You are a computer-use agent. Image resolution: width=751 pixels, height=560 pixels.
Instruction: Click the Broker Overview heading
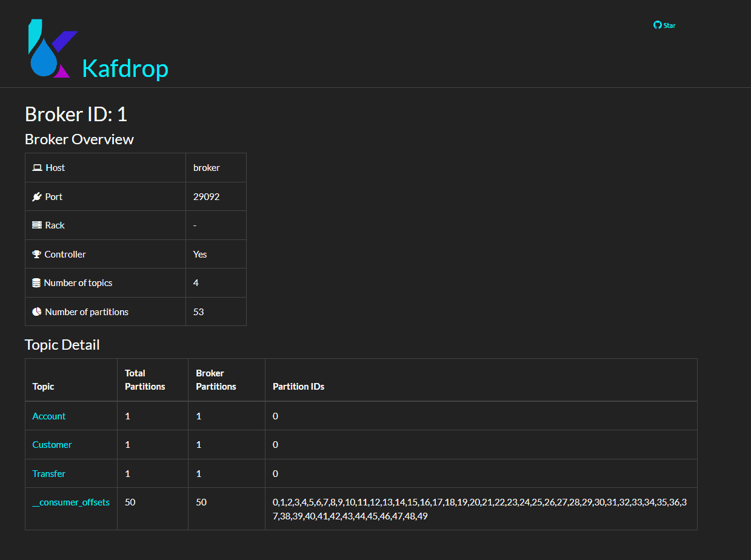79,139
